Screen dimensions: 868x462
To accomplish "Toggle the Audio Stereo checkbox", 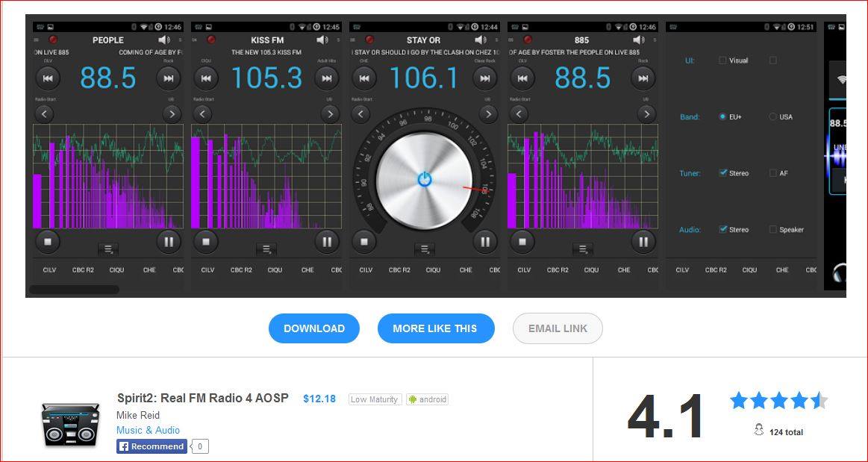I will [722, 230].
